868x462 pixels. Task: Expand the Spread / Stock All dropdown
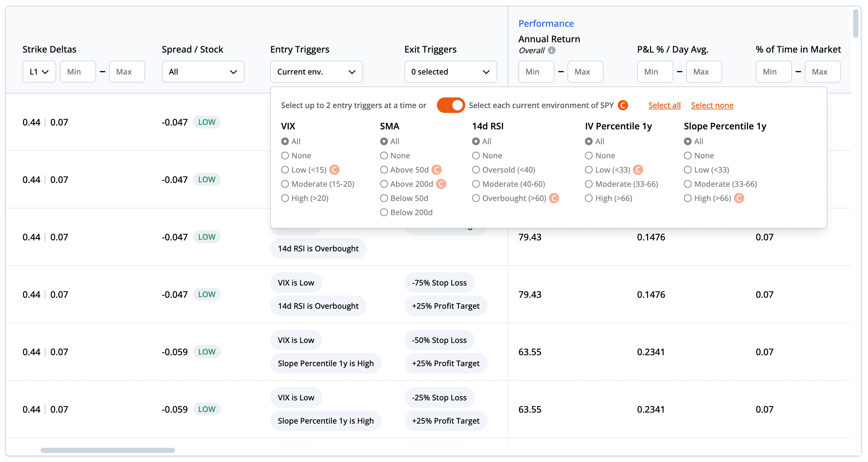(203, 72)
